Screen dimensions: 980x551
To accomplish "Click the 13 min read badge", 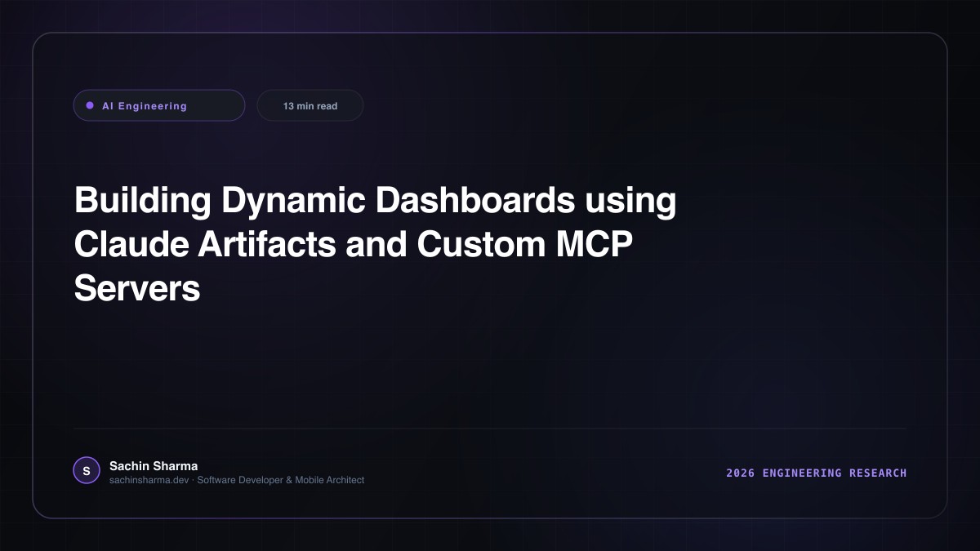I will pyautogui.click(x=310, y=105).
